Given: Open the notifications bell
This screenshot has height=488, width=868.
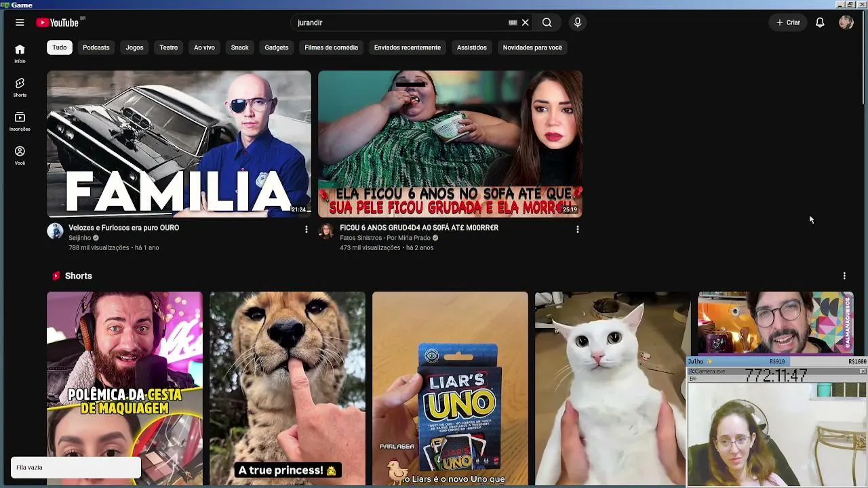Looking at the screenshot, I should click(x=820, y=22).
